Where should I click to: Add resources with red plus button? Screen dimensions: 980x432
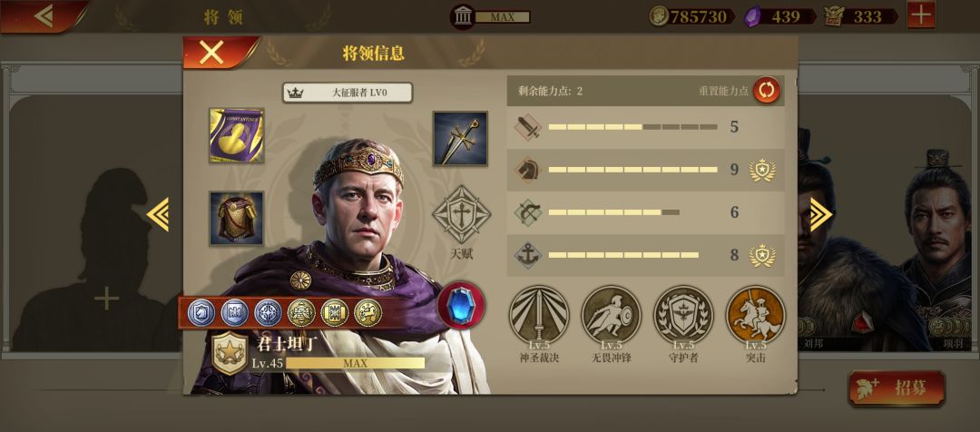pos(921,15)
